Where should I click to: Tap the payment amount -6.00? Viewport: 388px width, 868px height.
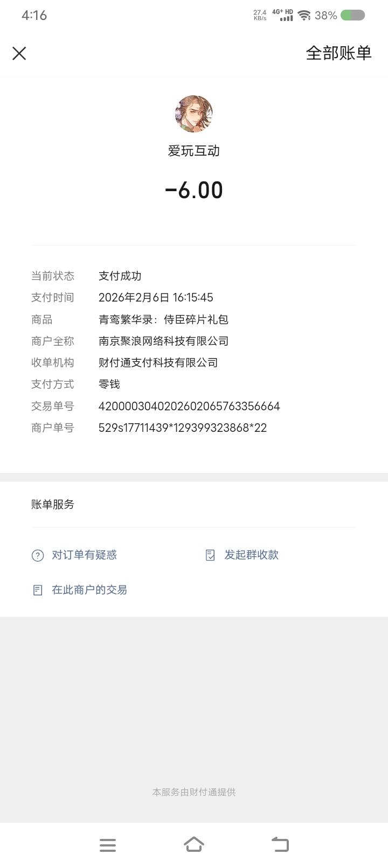click(x=194, y=190)
